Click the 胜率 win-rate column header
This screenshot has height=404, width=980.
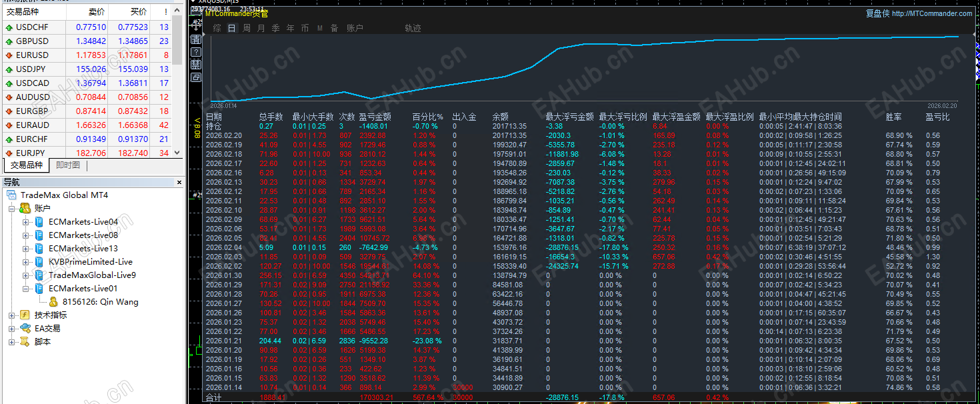(x=893, y=117)
